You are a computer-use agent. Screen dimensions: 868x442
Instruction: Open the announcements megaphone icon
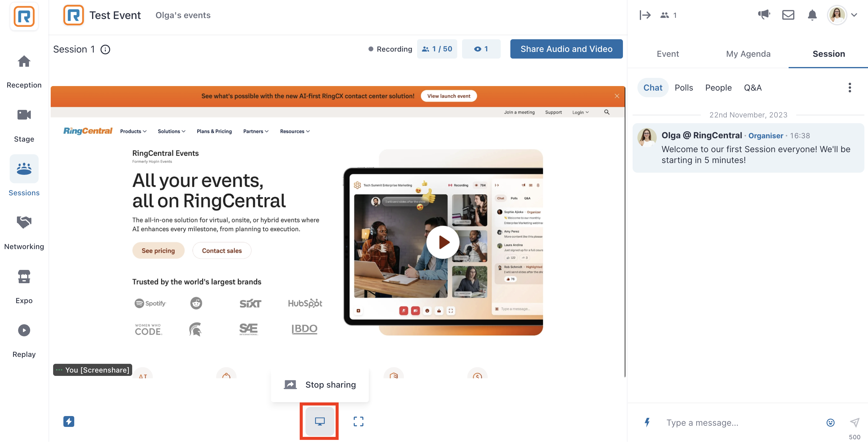point(764,14)
